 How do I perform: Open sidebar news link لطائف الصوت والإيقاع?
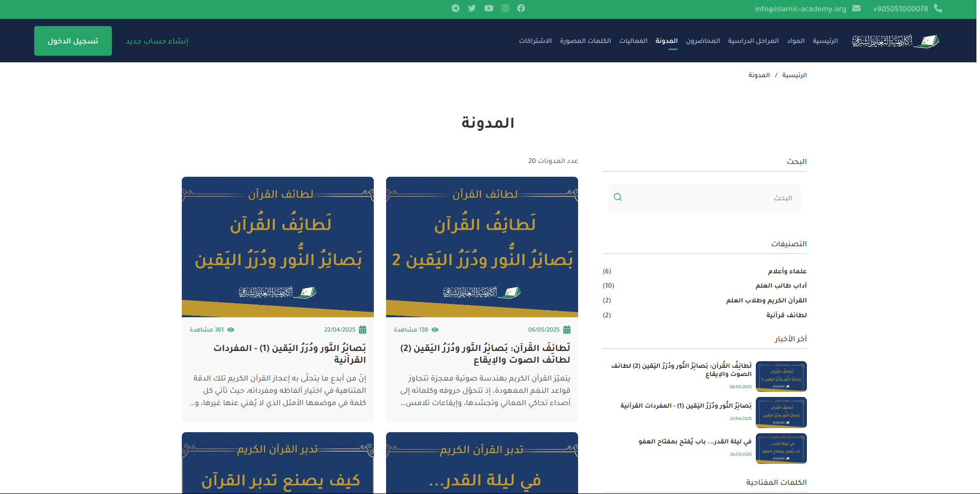pyautogui.click(x=681, y=370)
